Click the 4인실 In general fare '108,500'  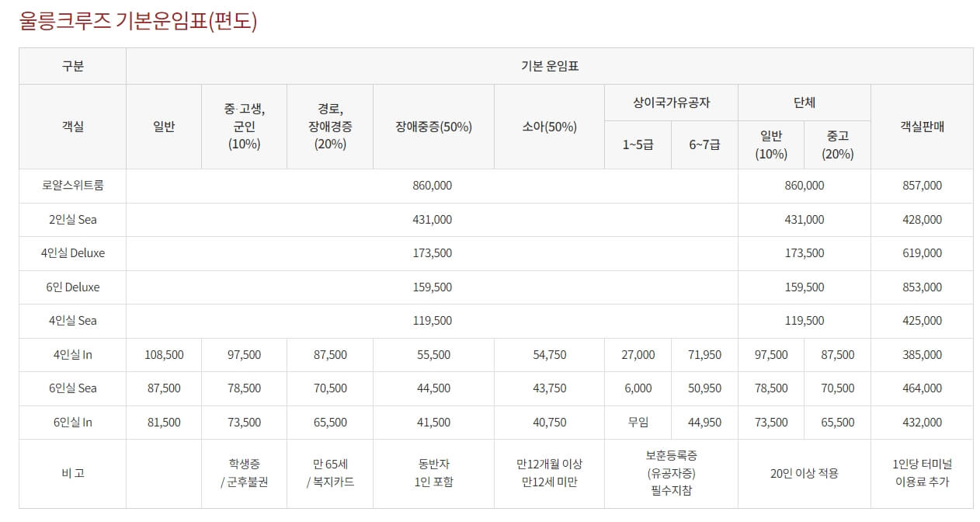[164, 355]
